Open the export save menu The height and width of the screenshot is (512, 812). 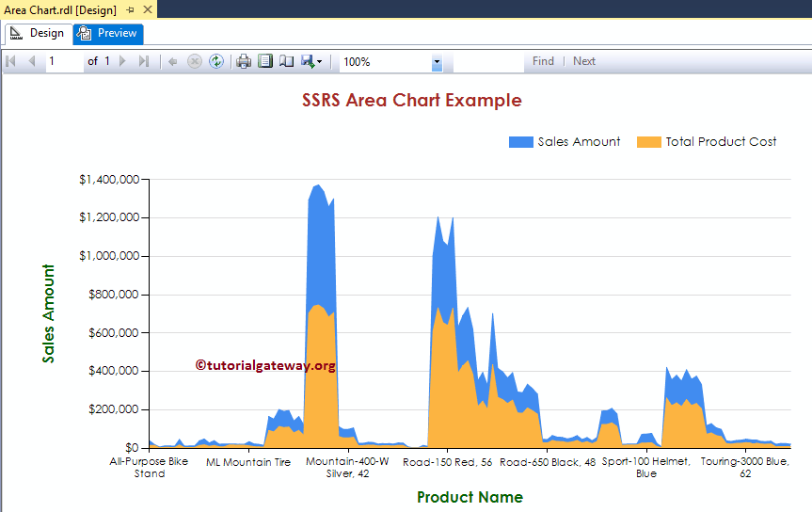[311, 61]
